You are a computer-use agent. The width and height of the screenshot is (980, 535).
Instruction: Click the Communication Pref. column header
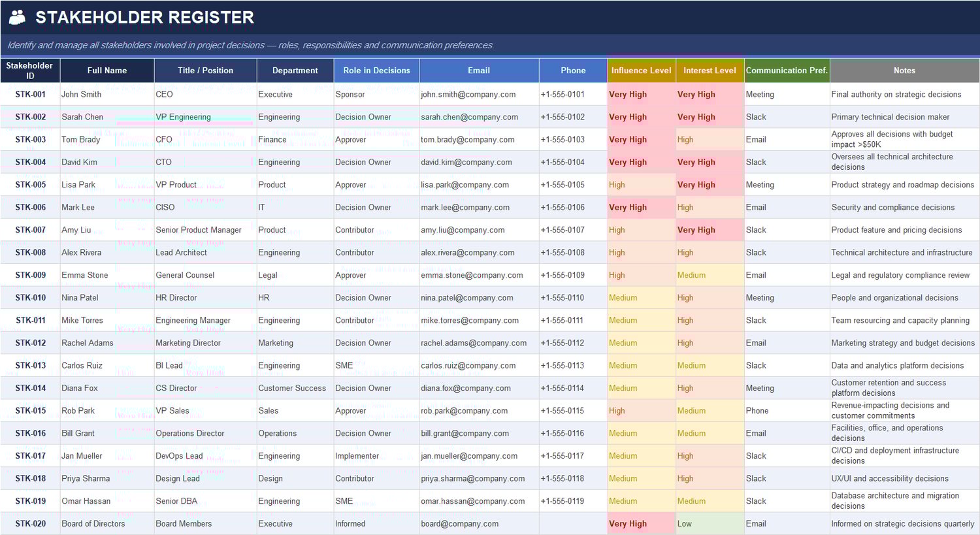(787, 70)
